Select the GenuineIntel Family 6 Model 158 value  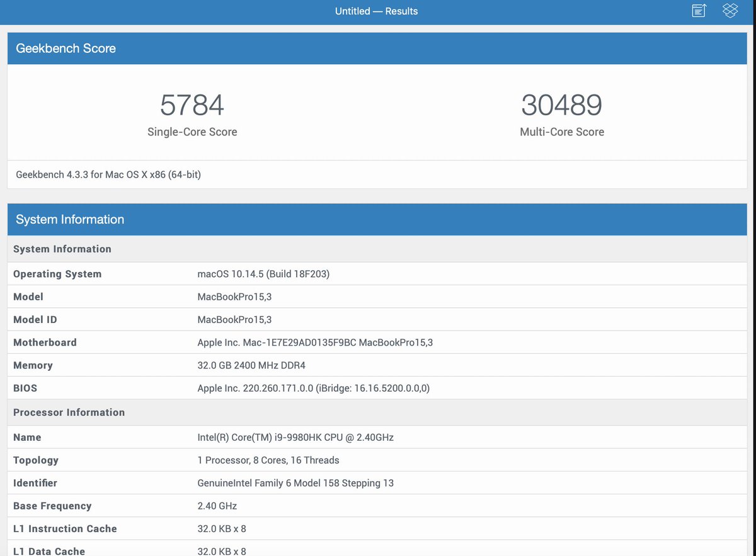tap(295, 483)
